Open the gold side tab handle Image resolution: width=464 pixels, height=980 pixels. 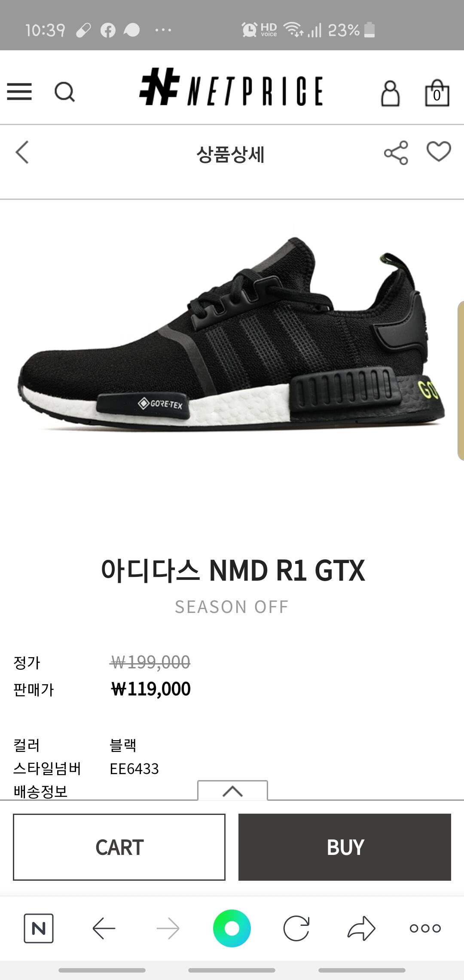point(461,381)
